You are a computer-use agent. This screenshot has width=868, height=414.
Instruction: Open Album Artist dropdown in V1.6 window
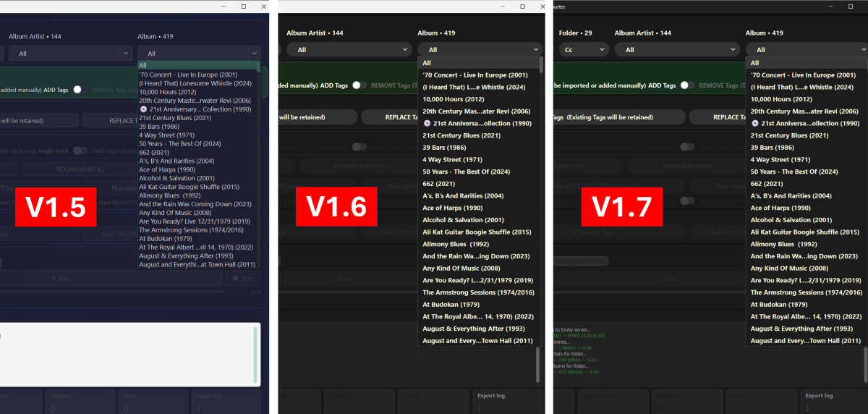[x=349, y=50]
